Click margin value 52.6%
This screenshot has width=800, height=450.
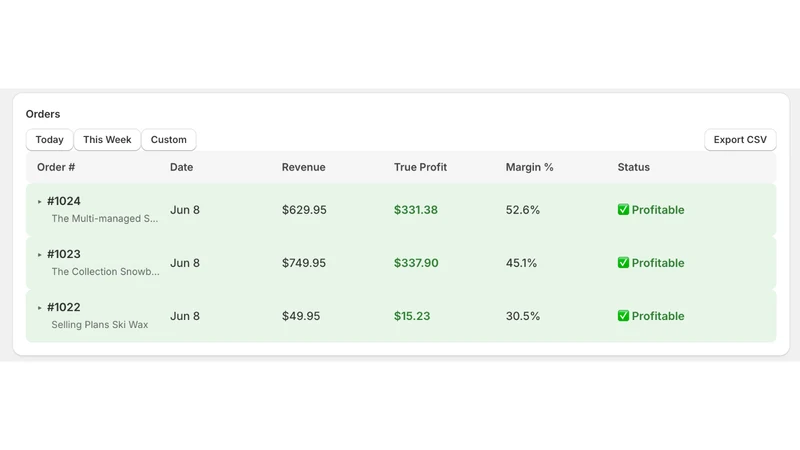(522, 210)
